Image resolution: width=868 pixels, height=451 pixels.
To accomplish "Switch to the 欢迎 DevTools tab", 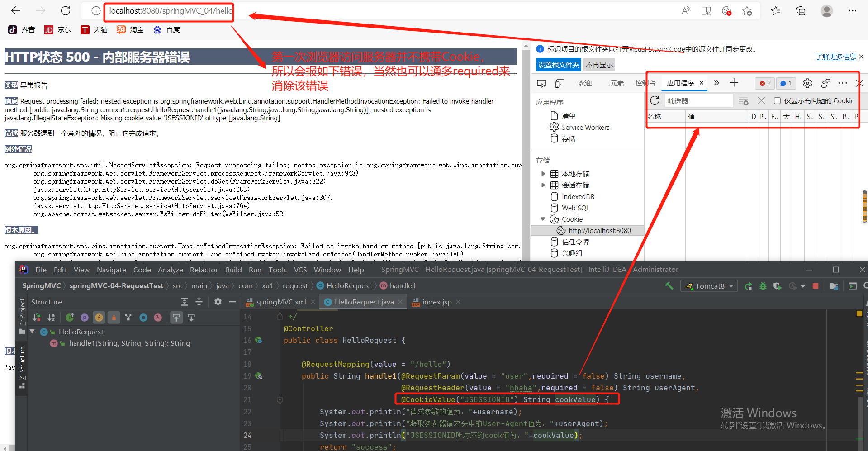I will point(585,83).
